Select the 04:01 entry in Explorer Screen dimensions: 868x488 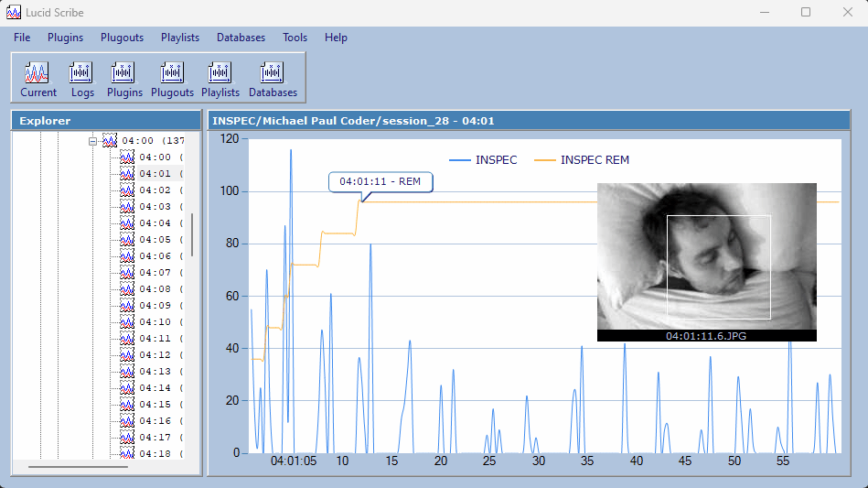click(x=155, y=174)
